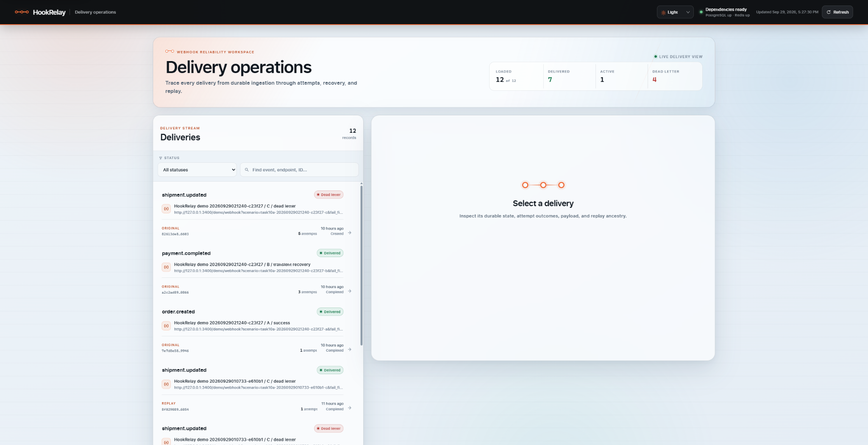Click the 3 attempts label
This screenshot has height=445, width=868.
click(x=308, y=292)
